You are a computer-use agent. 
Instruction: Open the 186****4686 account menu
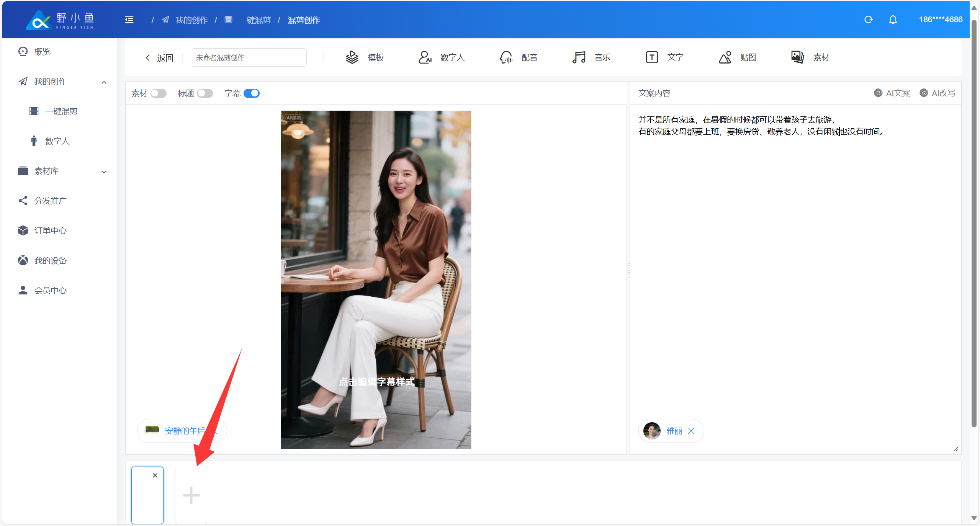click(x=940, y=20)
